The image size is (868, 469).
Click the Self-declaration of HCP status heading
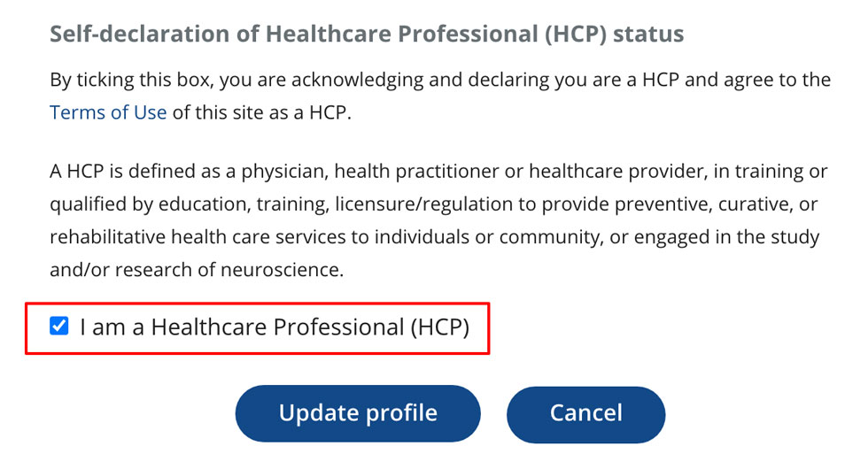tap(367, 35)
